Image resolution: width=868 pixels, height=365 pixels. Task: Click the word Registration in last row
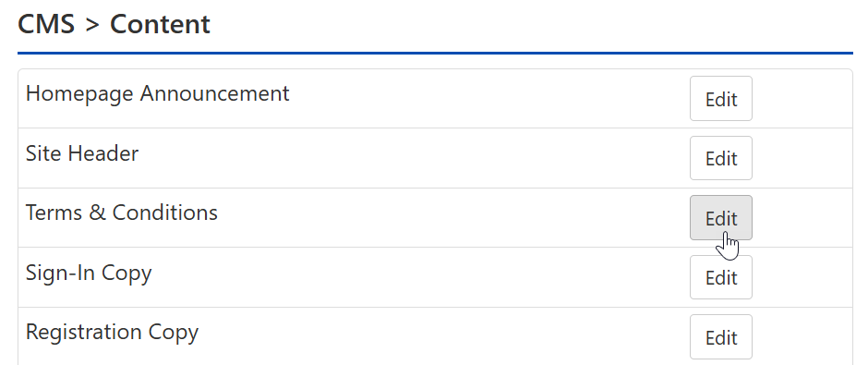(83, 333)
